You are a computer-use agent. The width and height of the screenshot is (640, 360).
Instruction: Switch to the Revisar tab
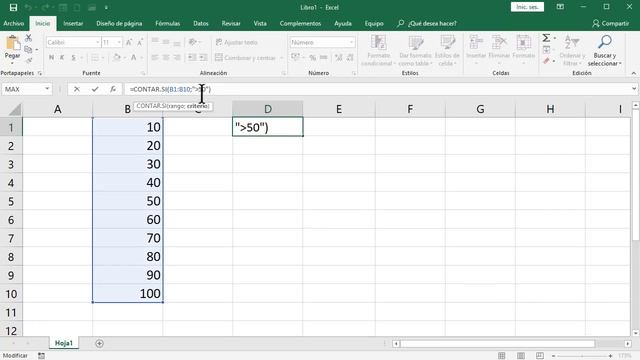click(x=231, y=23)
